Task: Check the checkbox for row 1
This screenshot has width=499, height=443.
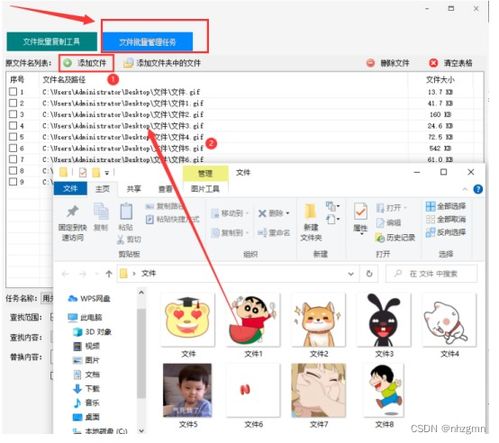Action: (13, 92)
